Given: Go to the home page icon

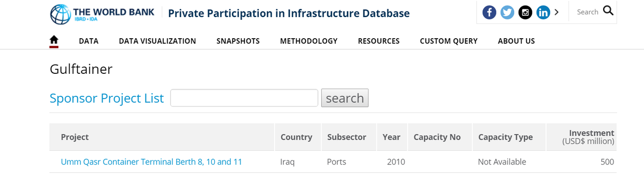Looking at the screenshot, I should [x=54, y=40].
